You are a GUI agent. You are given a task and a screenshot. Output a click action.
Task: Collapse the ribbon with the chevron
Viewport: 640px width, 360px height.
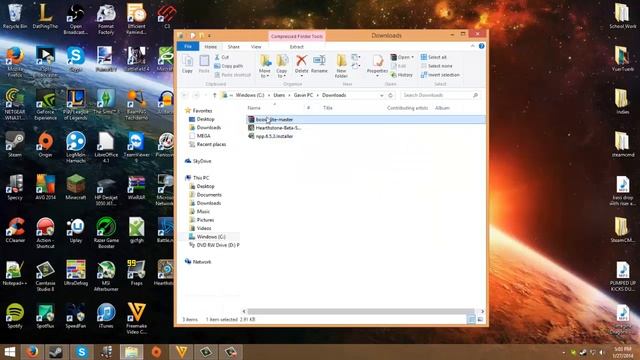473,46
